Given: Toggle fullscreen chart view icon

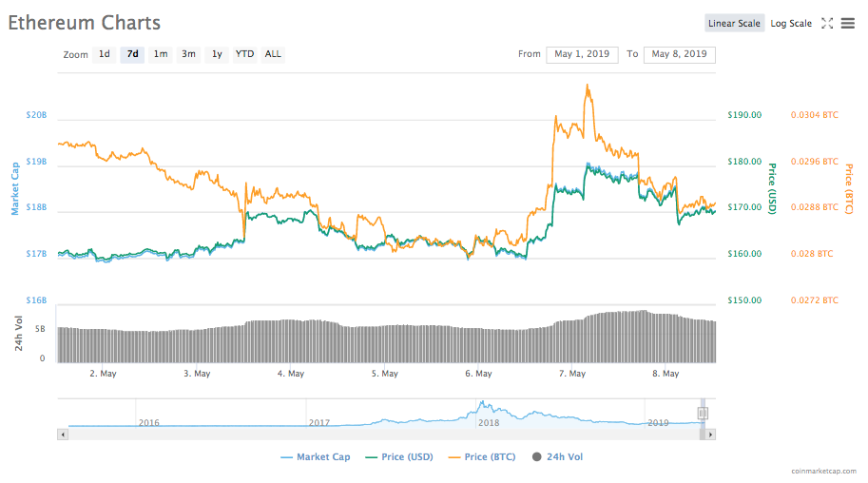Looking at the screenshot, I should pyautogui.click(x=827, y=23).
